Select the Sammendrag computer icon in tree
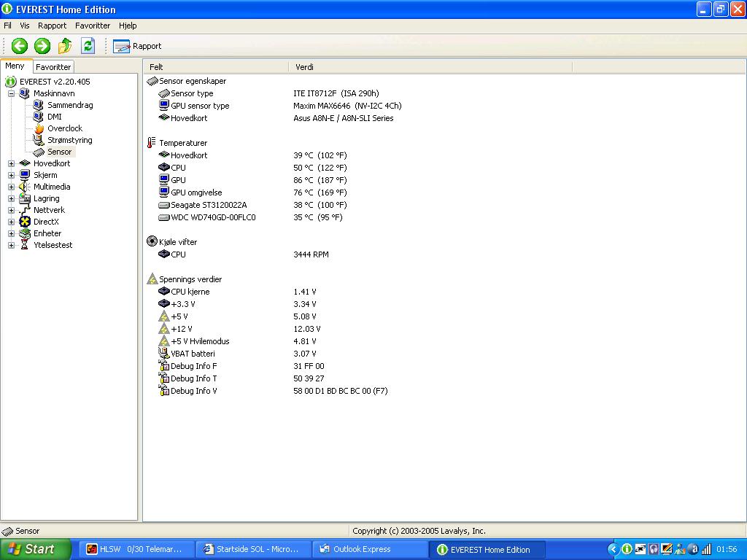The height and width of the screenshot is (560, 747). 39,105
